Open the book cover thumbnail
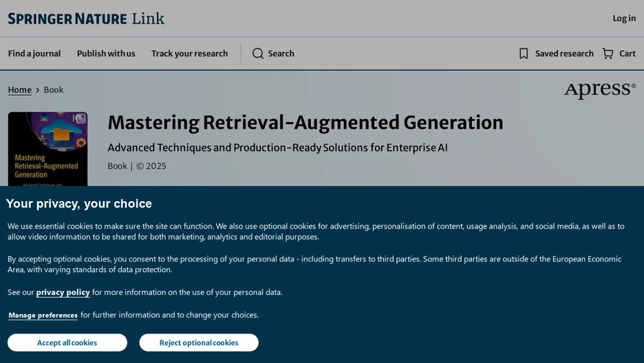Viewport: 644px width, 363px height. 47,149
